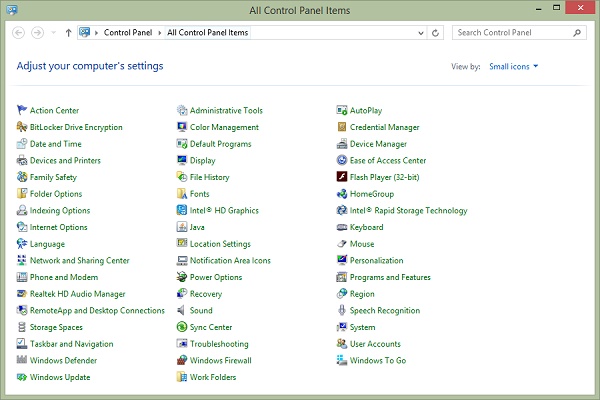Open the Ease of Access Center icon

coord(342,160)
